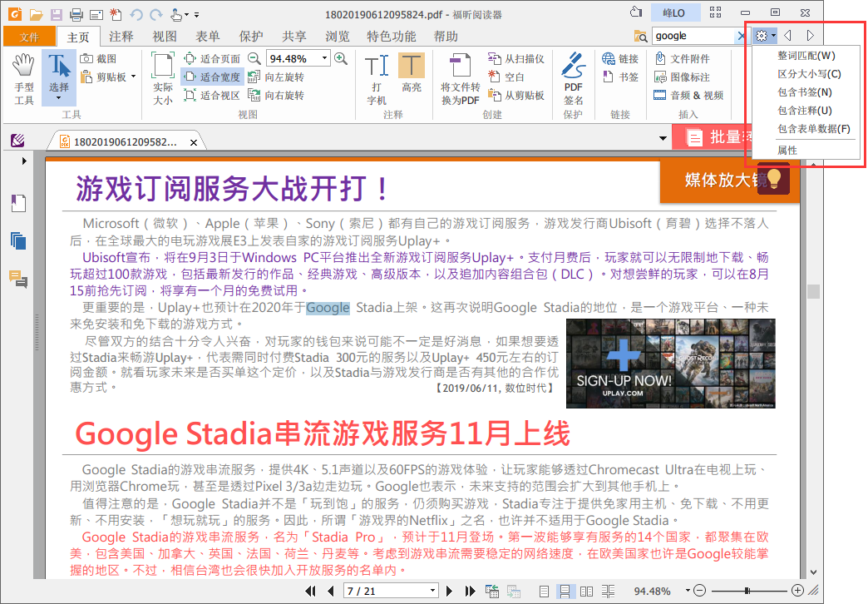Open the status bar zoom level dropdown arrow
The width and height of the screenshot is (868, 604).
688,591
